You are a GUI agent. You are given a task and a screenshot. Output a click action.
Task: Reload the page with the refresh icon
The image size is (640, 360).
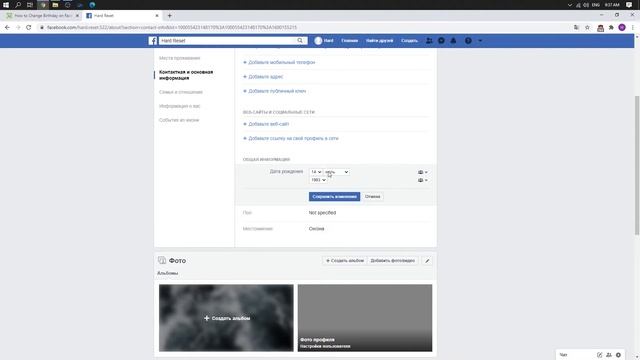(29, 27)
